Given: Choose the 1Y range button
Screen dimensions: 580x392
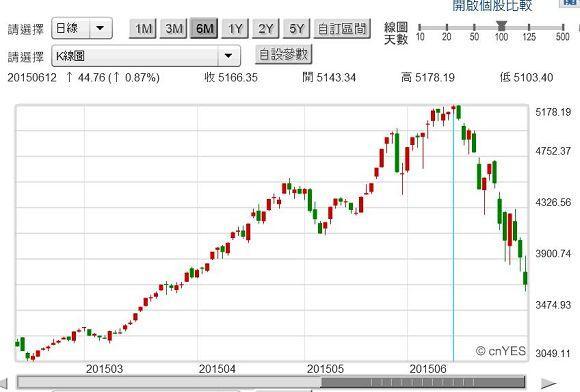Looking at the screenshot, I should point(235,28).
